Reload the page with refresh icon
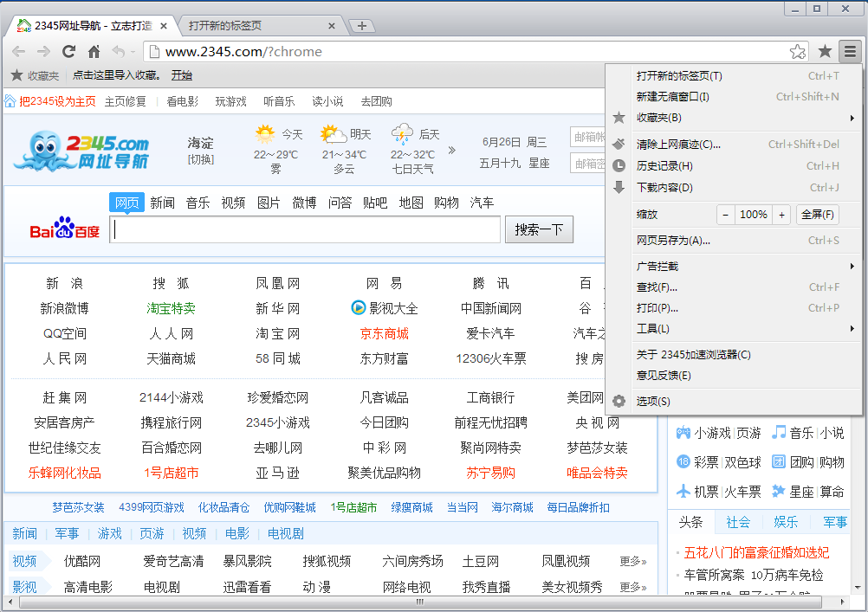 pos(68,51)
